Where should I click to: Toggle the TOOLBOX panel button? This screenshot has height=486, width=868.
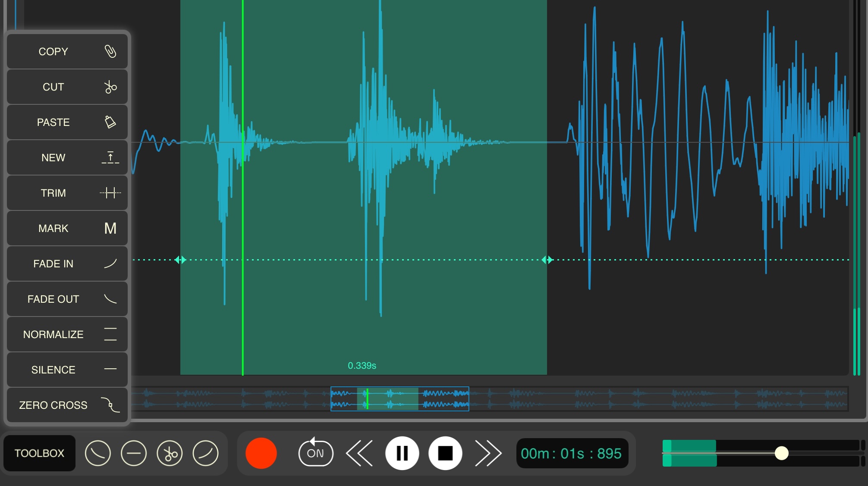pos(39,453)
